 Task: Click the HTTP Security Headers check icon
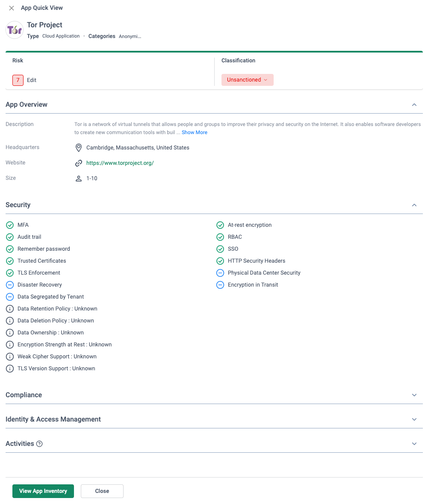click(x=220, y=261)
